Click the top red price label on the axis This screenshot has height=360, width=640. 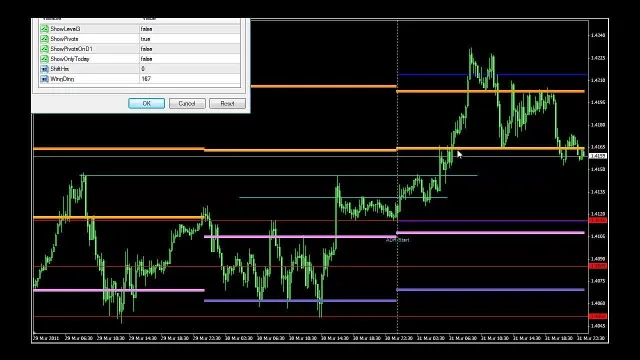pyautogui.click(x=598, y=220)
